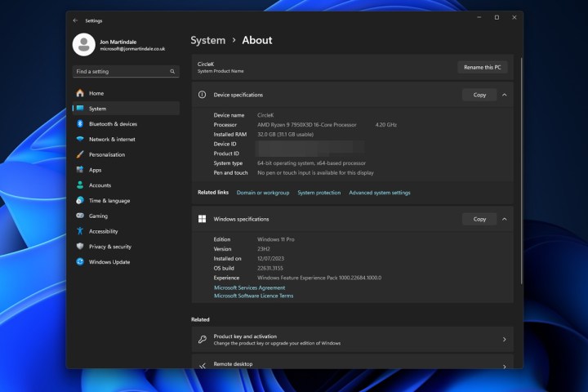Select Home in the sidebar
The image size is (588, 392).
click(x=96, y=93)
